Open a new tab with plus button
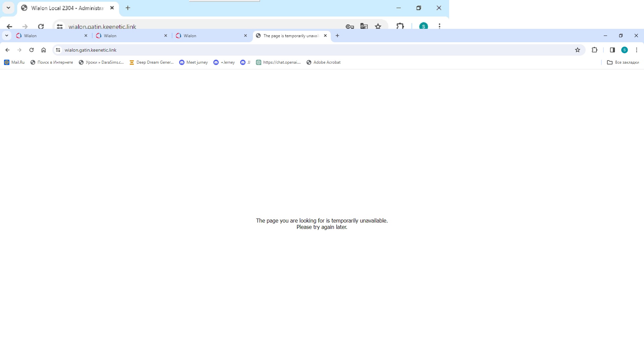 click(x=337, y=36)
